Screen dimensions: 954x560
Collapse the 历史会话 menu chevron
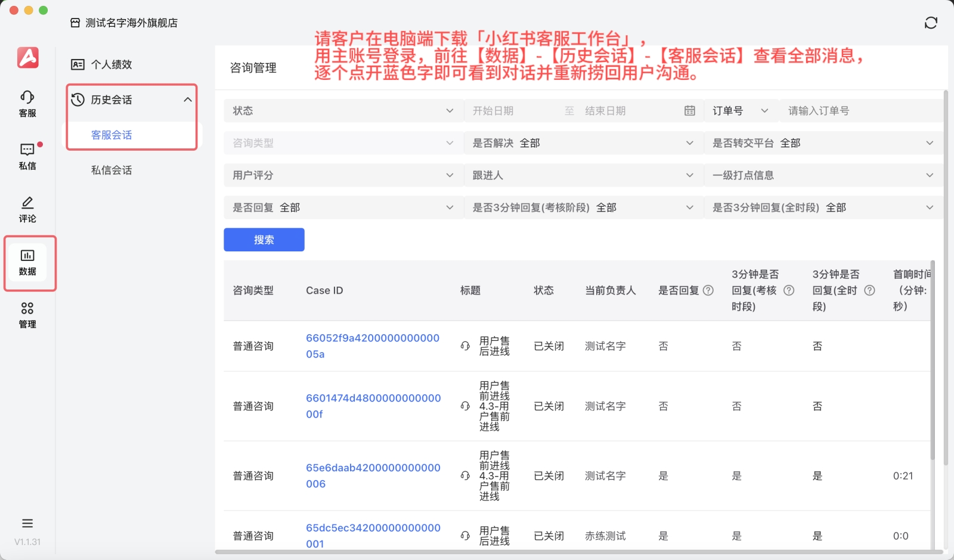click(188, 99)
